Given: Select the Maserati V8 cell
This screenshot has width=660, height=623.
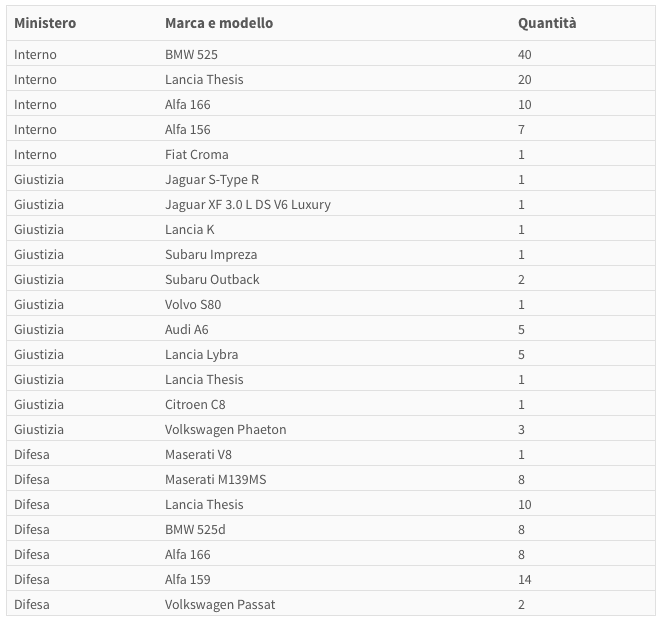Looking at the screenshot, I should 199,454.
